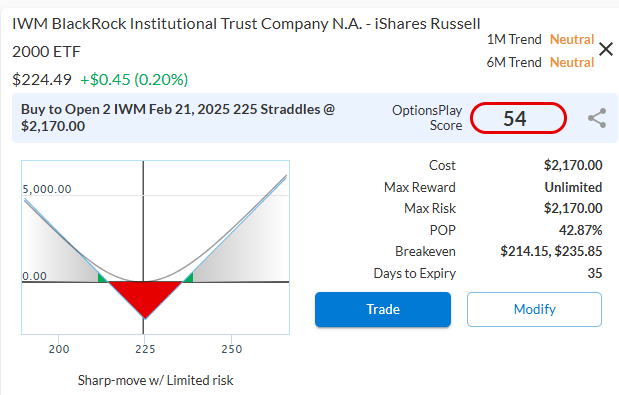
Task: Select the OptionsPlay Score 54 badge
Action: point(518,118)
